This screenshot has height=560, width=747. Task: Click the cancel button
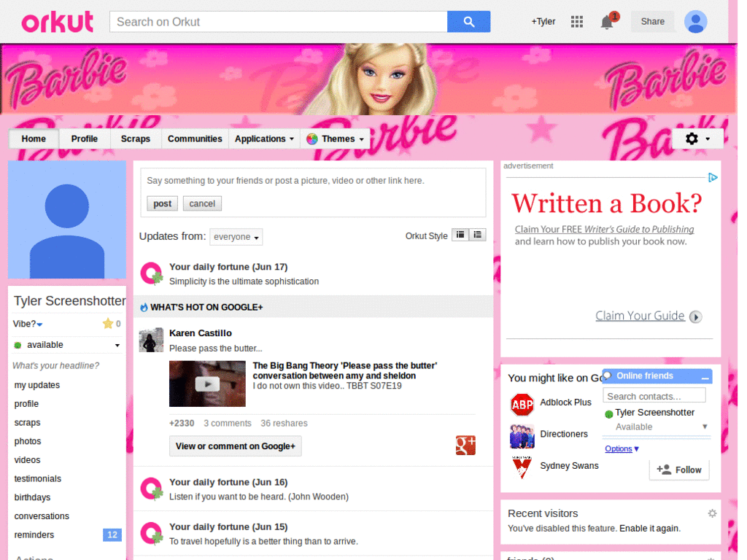(x=202, y=203)
